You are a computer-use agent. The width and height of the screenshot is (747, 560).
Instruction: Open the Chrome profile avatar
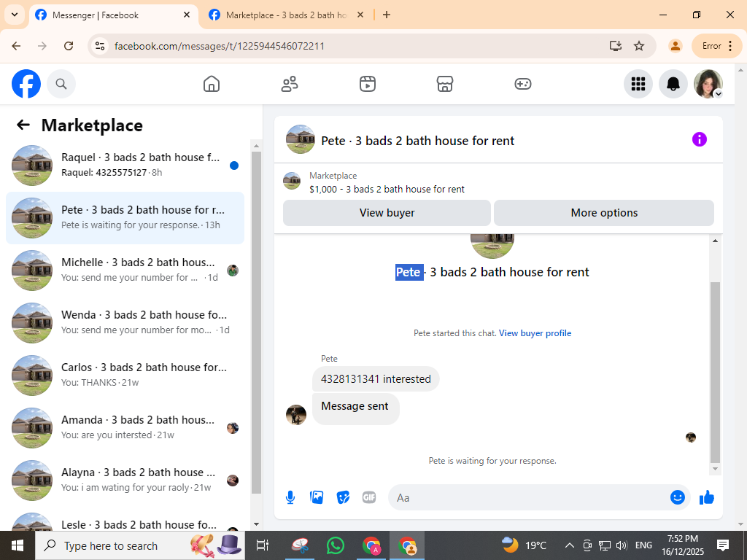675,46
